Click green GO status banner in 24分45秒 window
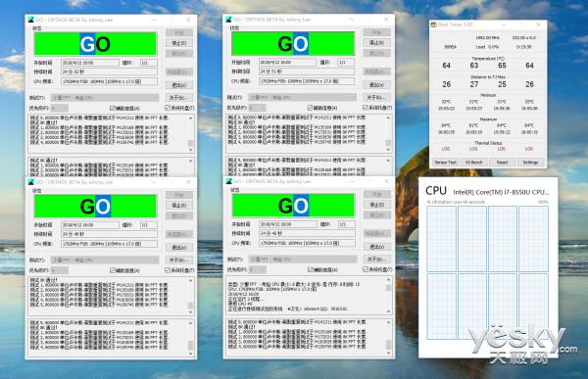Image resolution: width=588 pixels, height=379 pixels. pos(293,206)
